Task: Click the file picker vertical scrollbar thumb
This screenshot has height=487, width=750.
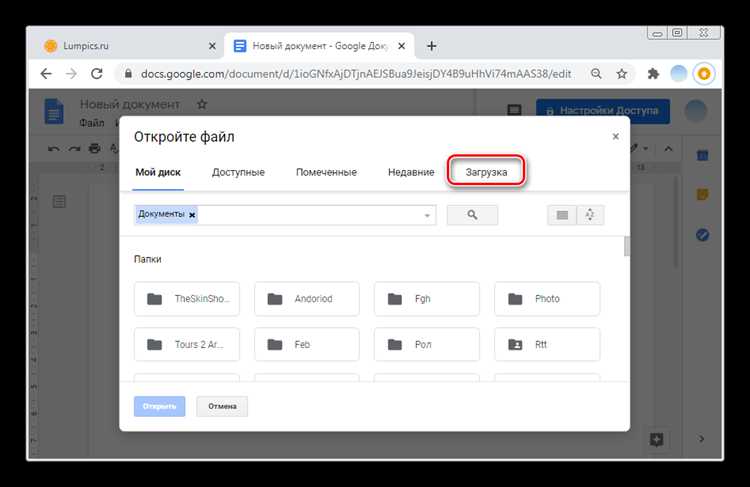Action: (x=627, y=246)
